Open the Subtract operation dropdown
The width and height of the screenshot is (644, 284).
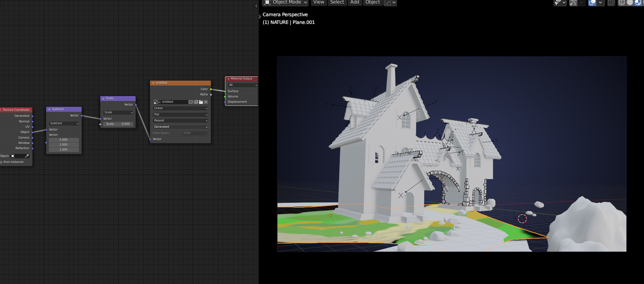[x=64, y=124]
